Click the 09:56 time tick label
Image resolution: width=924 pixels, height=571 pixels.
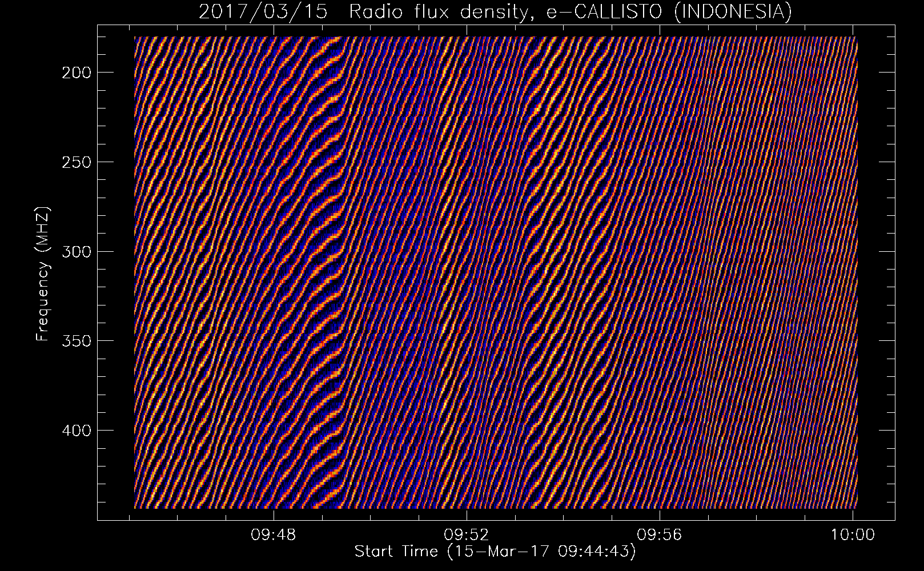(660, 535)
